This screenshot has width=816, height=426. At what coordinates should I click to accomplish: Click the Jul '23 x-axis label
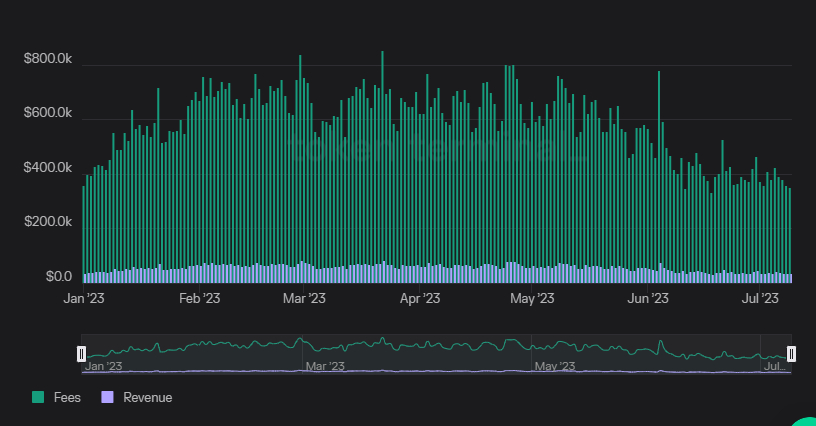click(763, 298)
